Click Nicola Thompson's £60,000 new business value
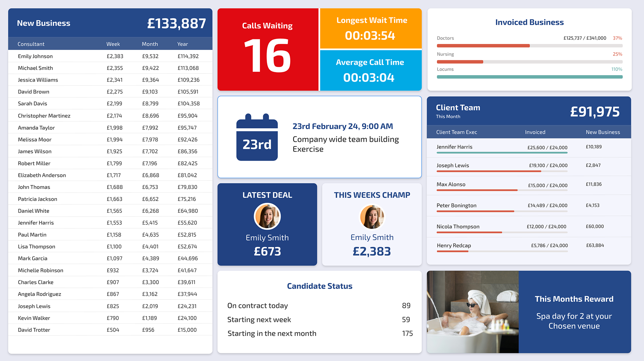 pyautogui.click(x=595, y=226)
